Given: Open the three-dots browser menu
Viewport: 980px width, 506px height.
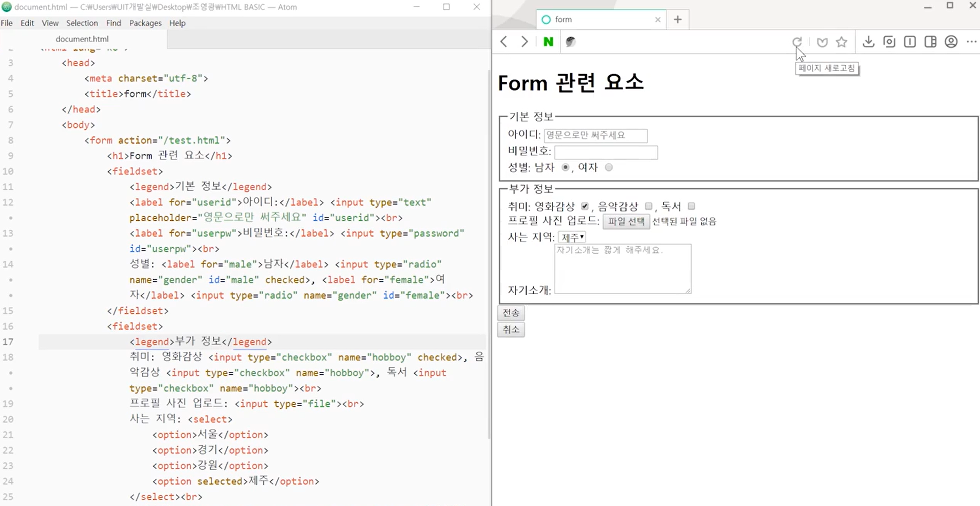Looking at the screenshot, I should (x=971, y=41).
